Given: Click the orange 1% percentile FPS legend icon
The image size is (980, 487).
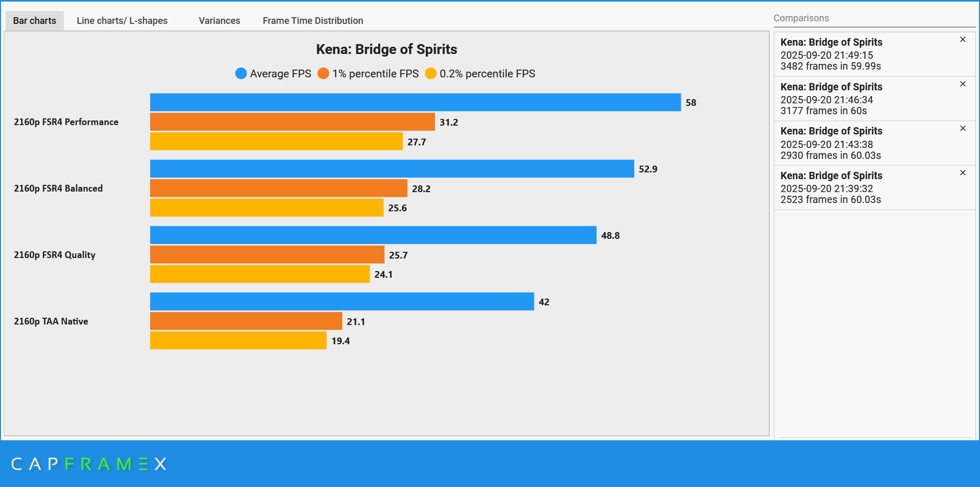Looking at the screenshot, I should tap(324, 73).
